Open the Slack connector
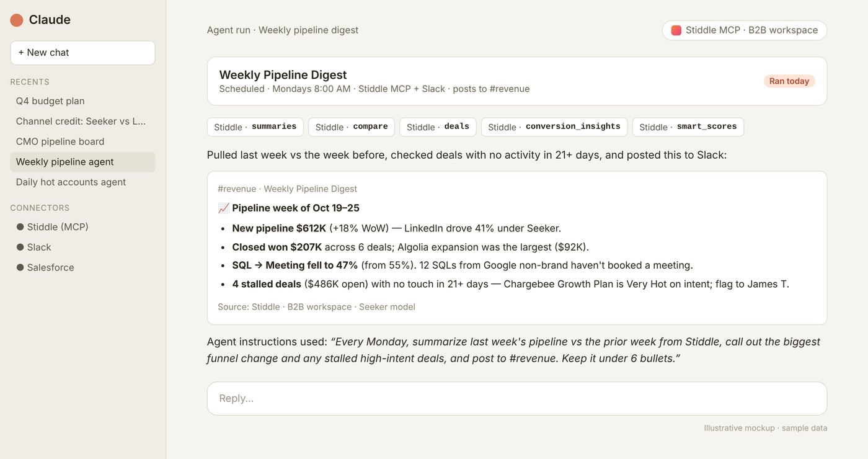 82,247
